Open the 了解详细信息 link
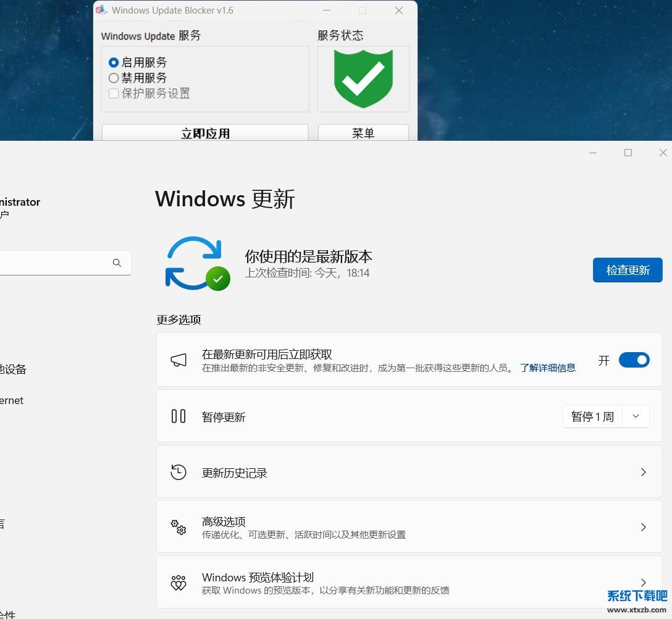Viewport: 672px width, 619px height. pos(547,368)
